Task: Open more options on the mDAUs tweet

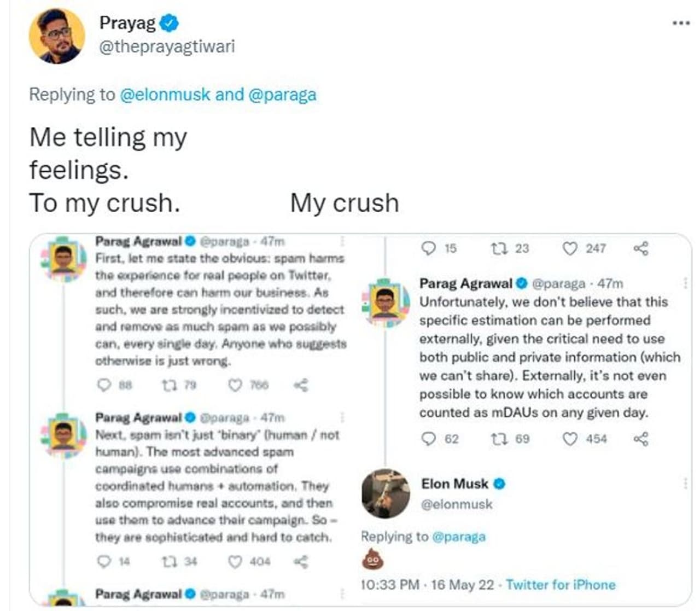Action: point(685,283)
